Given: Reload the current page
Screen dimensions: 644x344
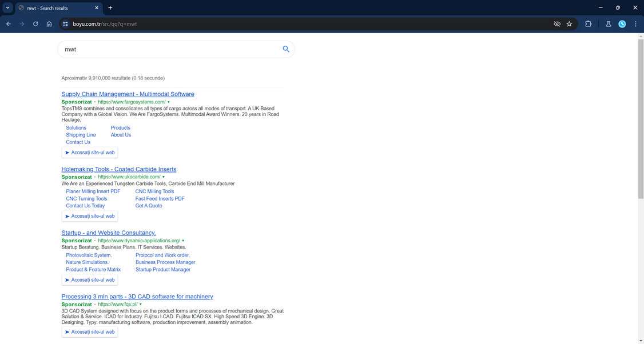Looking at the screenshot, I should tap(35, 24).
